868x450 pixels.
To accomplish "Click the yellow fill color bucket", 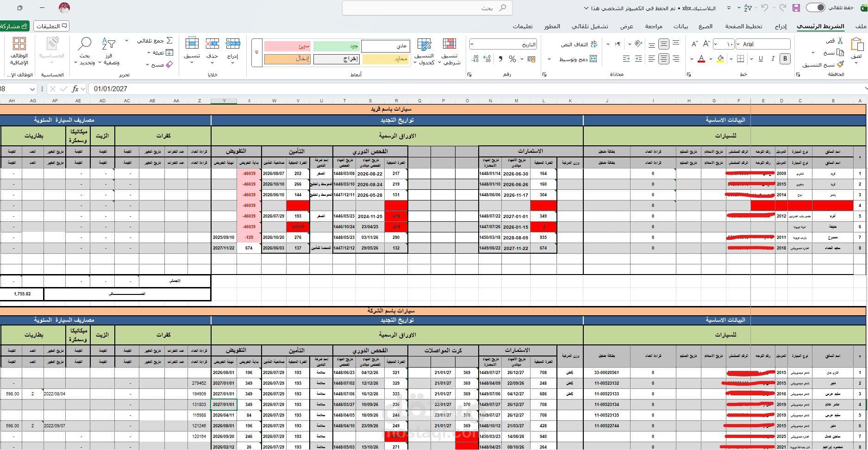I will [x=720, y=58].
